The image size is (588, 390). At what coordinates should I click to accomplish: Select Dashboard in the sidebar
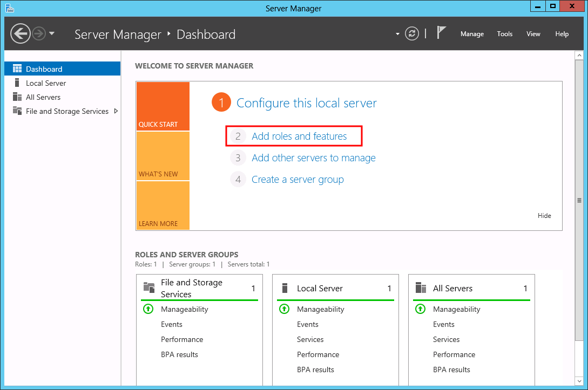click(62, 69)
